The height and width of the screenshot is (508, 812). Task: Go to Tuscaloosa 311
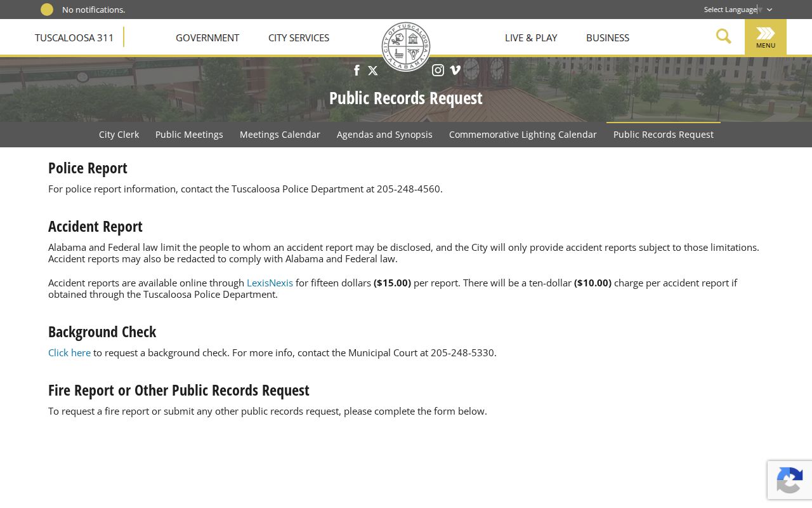tap(74, 38)
